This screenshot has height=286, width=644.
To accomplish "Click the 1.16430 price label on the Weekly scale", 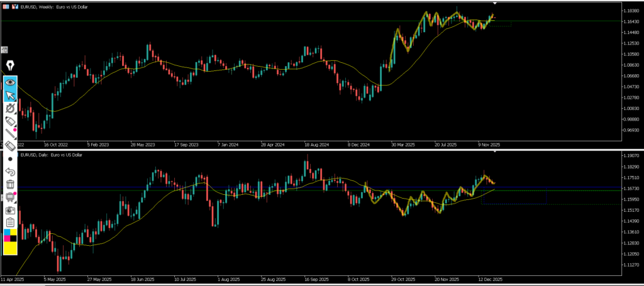I will 630,22.
